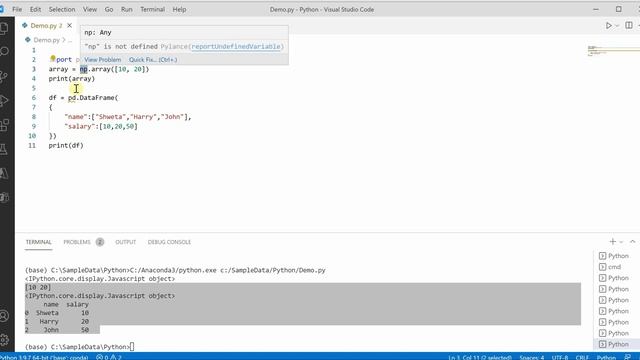Open the Extensions view
640x360 pixels.
(4, 125)
